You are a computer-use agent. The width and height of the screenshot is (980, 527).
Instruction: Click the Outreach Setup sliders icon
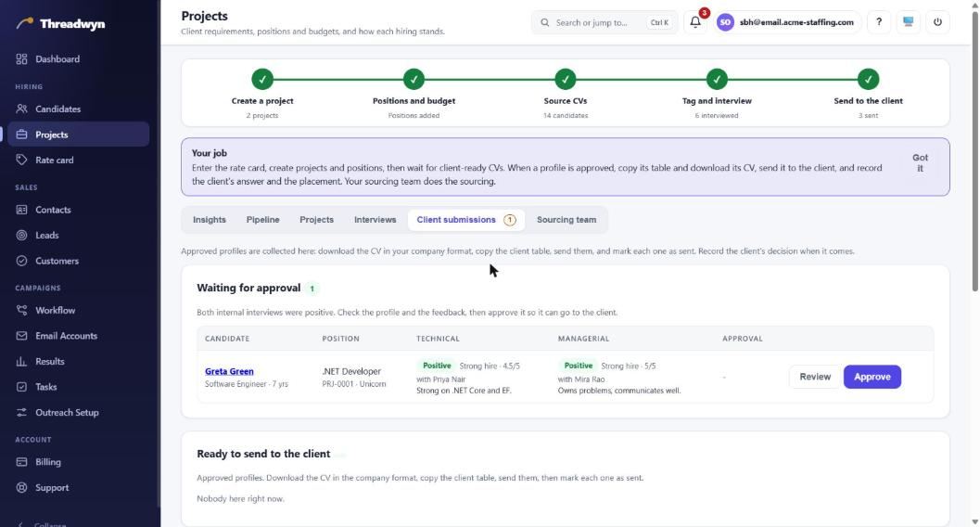22,413
